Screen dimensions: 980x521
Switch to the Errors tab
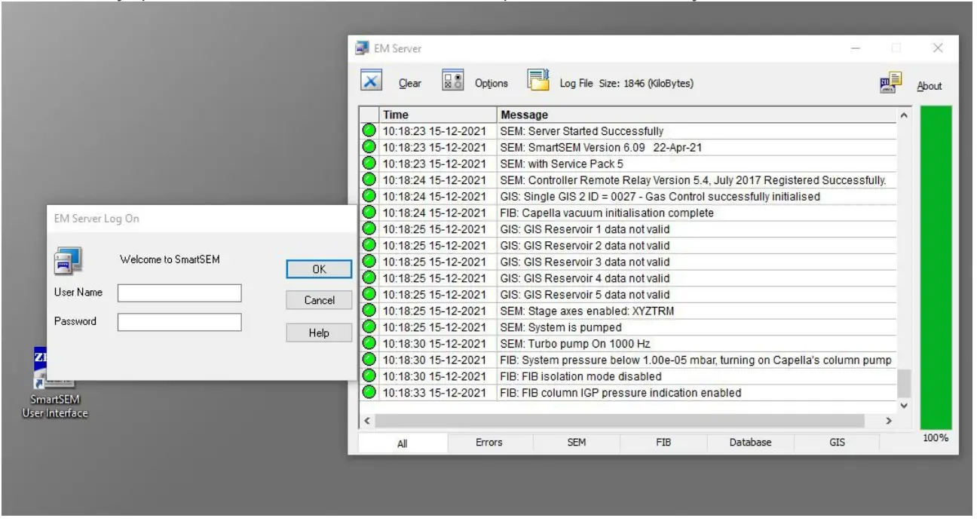(x=489, y=443)
